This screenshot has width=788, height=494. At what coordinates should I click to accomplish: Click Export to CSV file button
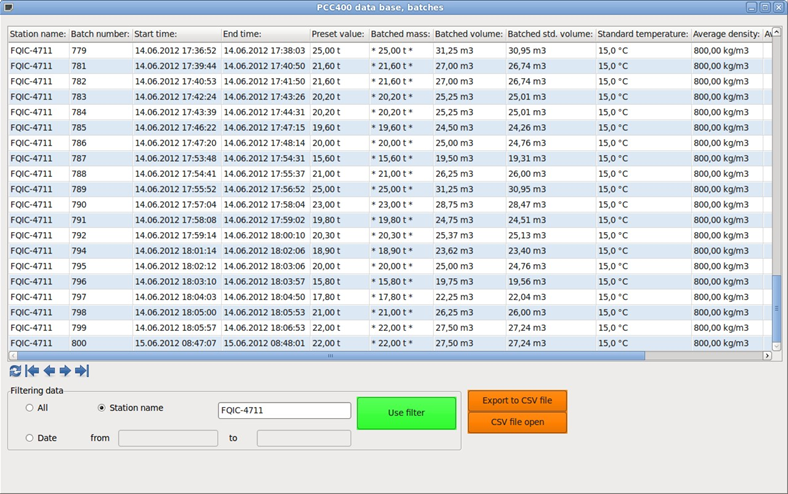point(517,401)
